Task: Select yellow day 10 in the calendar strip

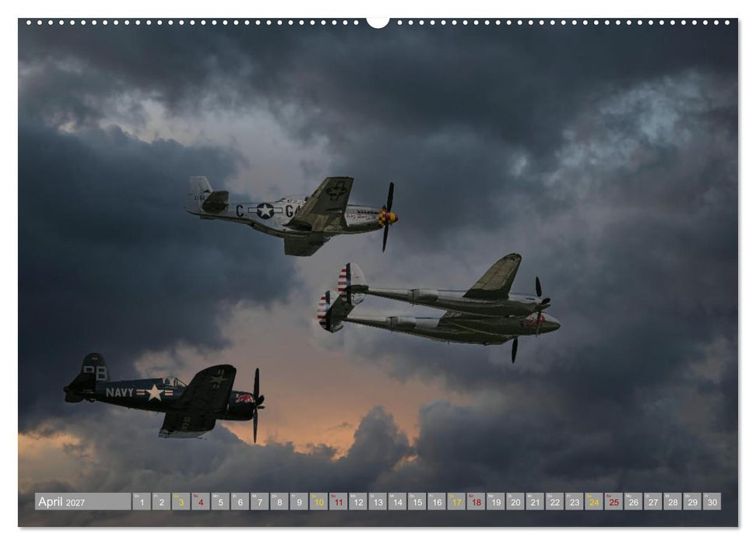Action: point(319,501)
